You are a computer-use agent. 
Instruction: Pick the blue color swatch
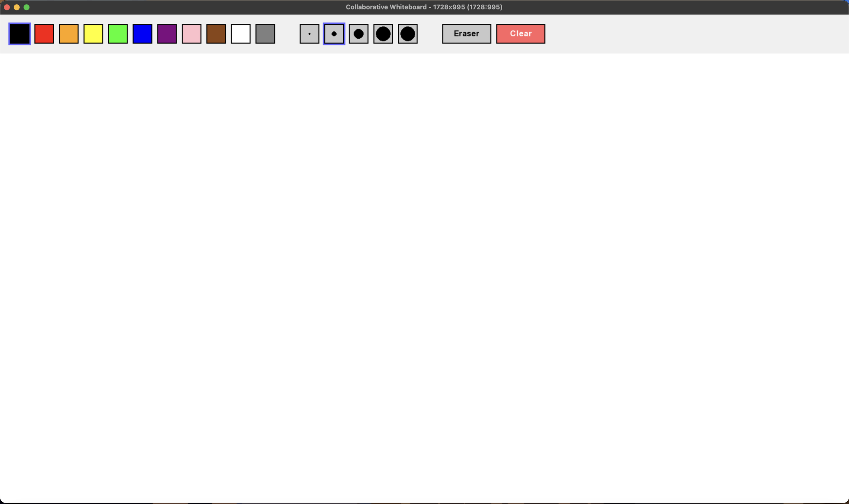(x=142, y=34)
